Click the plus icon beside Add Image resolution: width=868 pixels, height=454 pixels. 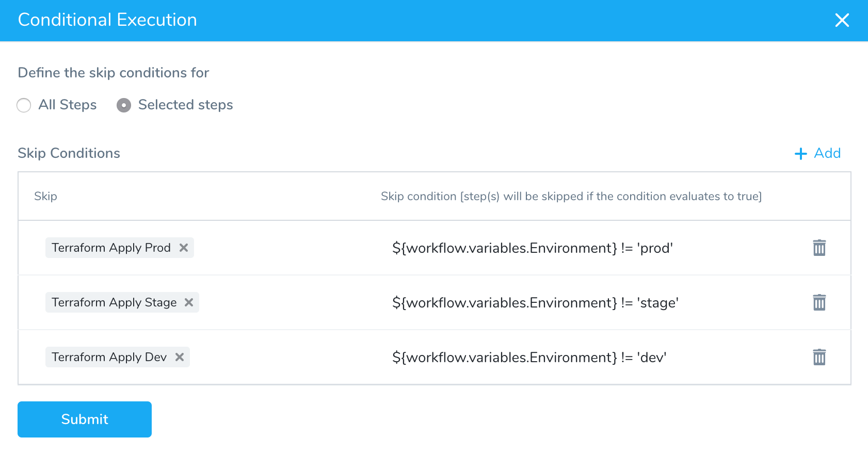[x=800, y=154]
